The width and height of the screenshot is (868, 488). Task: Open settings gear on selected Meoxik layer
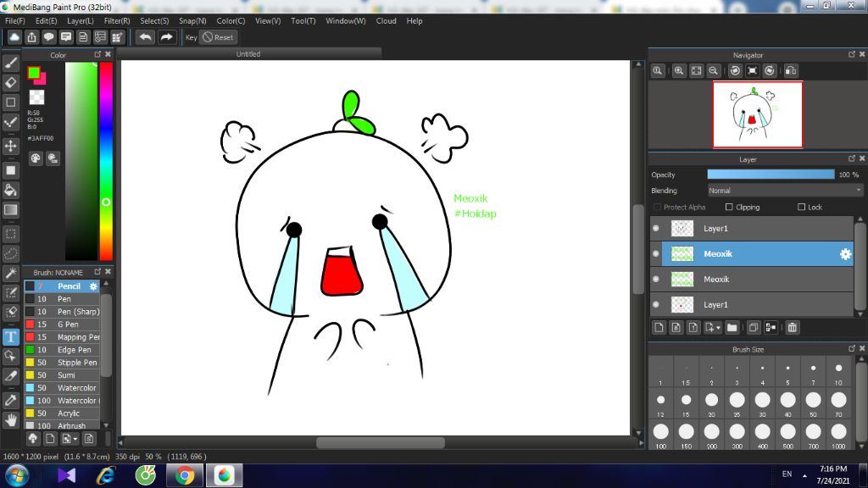point(844,254)
